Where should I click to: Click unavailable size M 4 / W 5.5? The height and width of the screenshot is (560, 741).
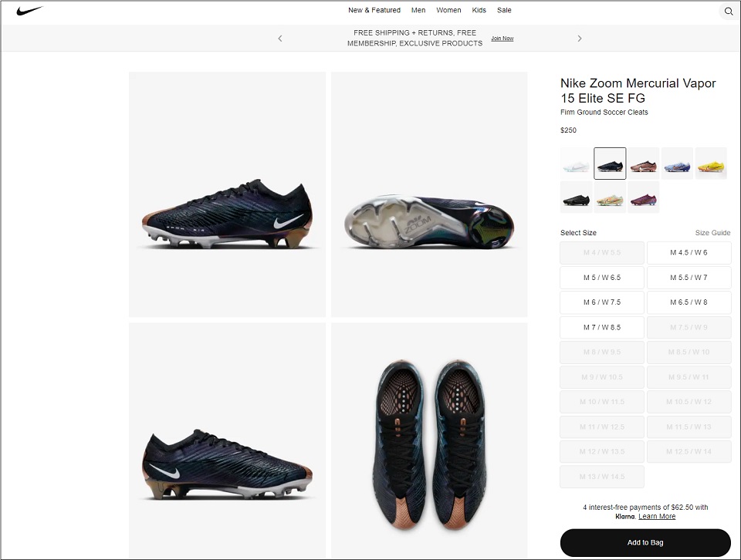click(x=602, y=252)
